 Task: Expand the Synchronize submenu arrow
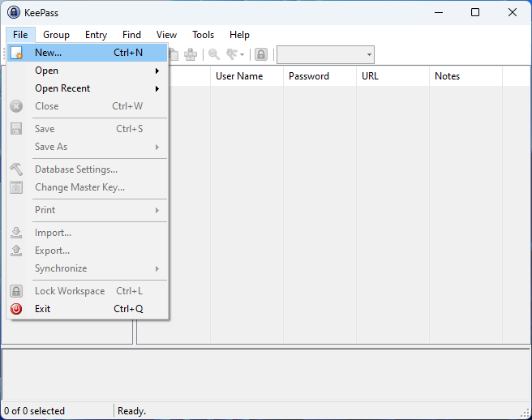click(157, 268)
